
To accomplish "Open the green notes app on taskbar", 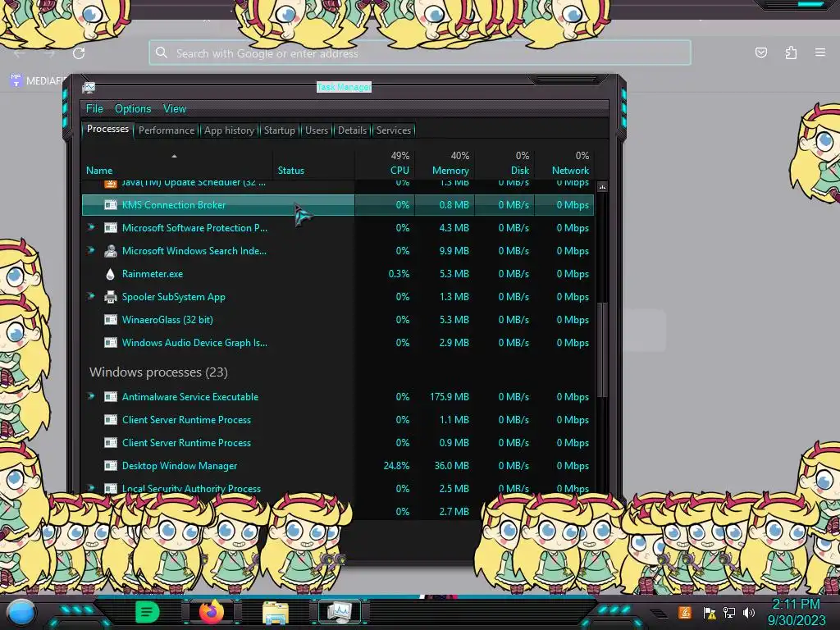I will coord(148,612).
